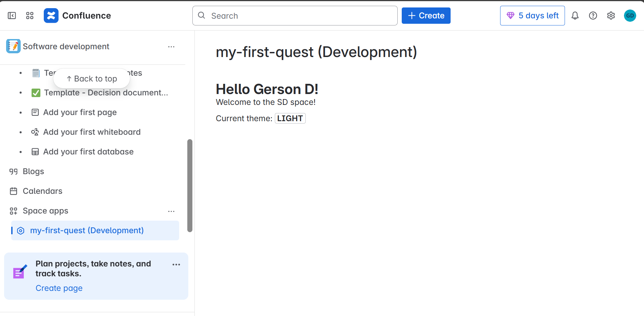
Task: Click the Blogs section in the sidebar
Action: pyautogui.click(x=33, y=171)
